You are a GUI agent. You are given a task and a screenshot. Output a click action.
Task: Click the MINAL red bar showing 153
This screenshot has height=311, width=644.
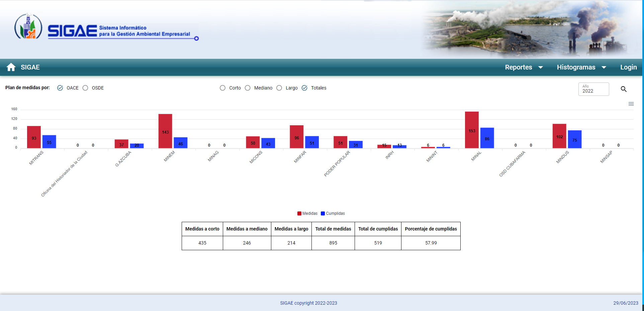pos(472,130)
